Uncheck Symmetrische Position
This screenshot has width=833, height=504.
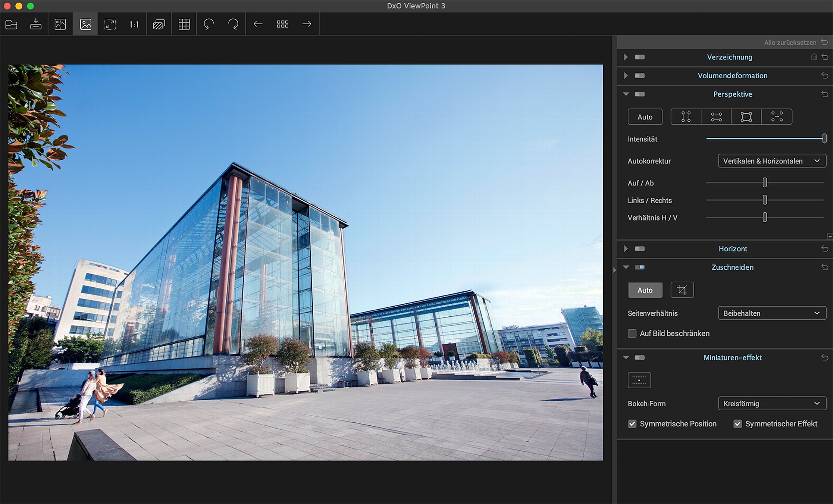(632, 424)
